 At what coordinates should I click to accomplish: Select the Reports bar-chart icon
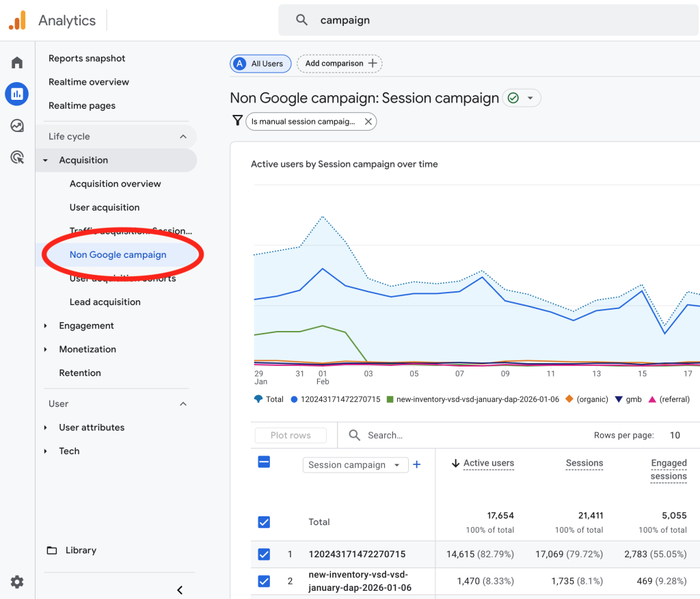[17, 94]
